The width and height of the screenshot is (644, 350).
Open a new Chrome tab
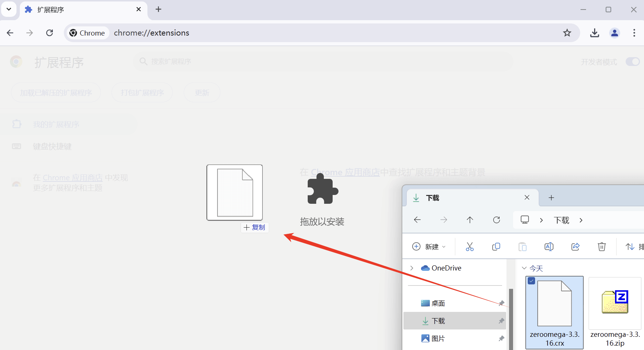(x=158, y=10)
